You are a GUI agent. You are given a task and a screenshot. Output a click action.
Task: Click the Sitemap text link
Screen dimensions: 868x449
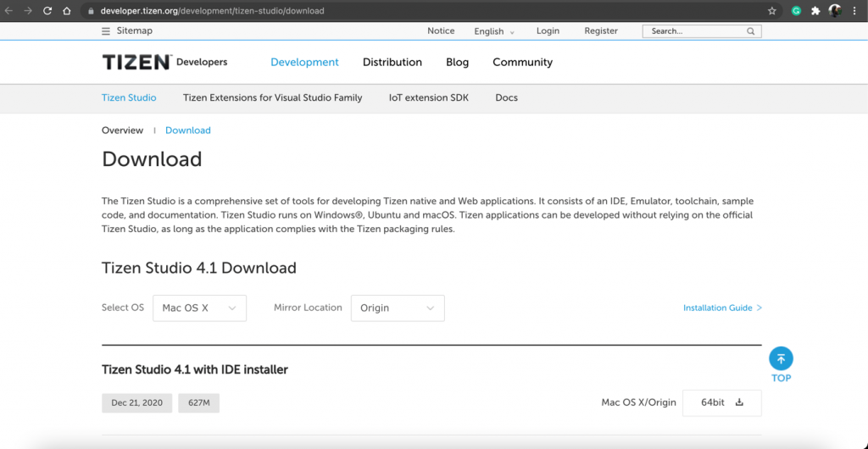point(135,31)
